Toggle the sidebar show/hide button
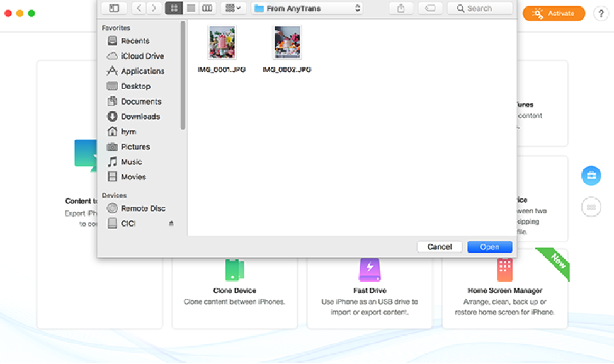Image resolution: width=614 pixels, height=364 pixels. click(x=114, y=8)
